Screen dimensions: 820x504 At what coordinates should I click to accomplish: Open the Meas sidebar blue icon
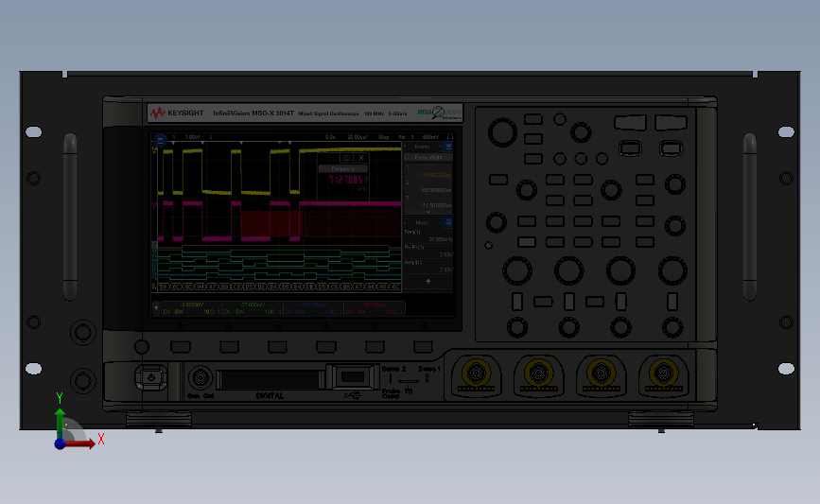click(x=447, y=223)
